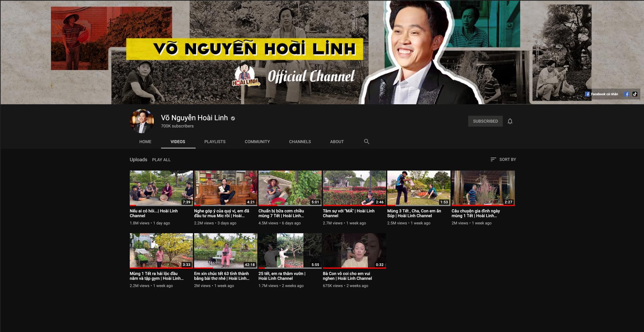Viewport: 644px width, 332px height.
Task: Click the title 'Bà Con vô coi cho em vui nghen'
Action: coord(347,276)
